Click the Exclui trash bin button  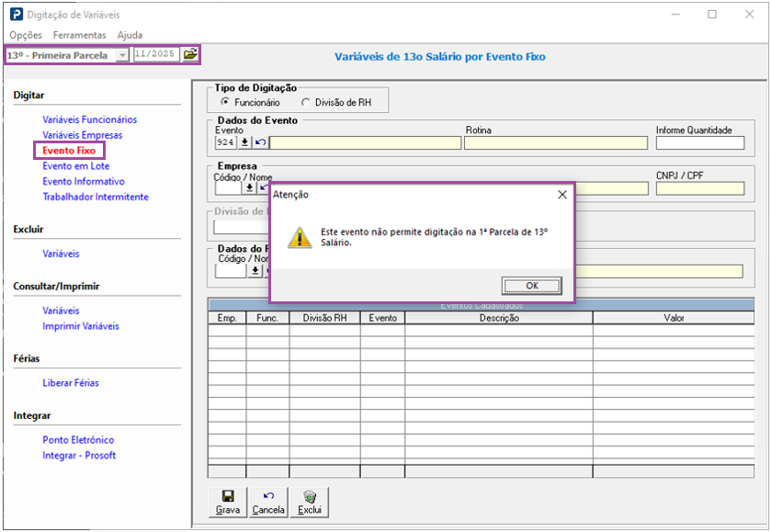tap(310, 502)
